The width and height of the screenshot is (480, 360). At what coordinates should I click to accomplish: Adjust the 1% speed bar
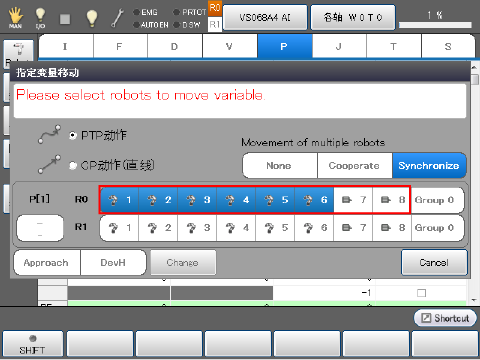tap(435, 25)
